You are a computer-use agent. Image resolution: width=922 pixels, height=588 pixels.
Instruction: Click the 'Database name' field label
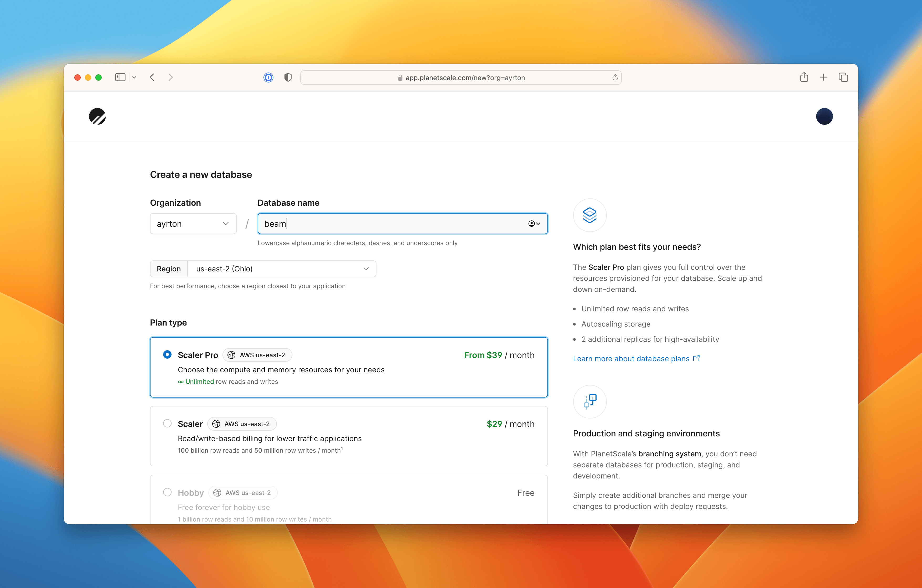288,203
